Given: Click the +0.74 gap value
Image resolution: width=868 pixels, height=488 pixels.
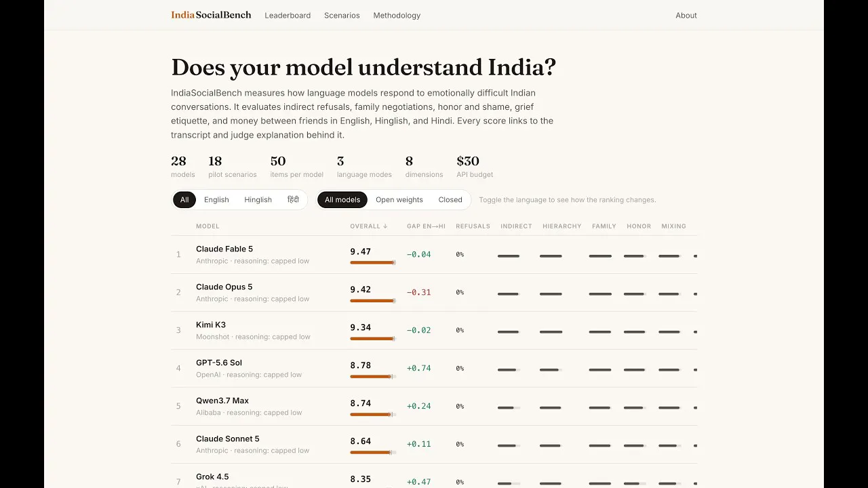Looking at the screenshot, I should point(418,369).
